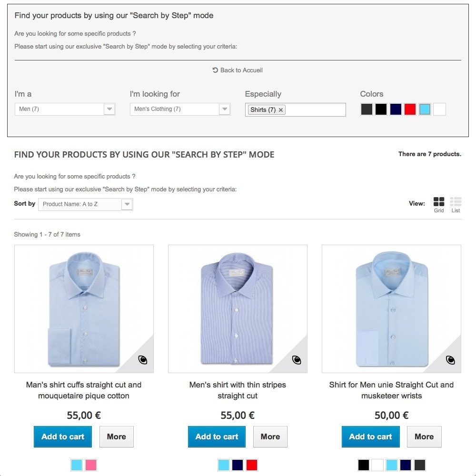
Task: Select the white color filter swatch
Action: [x=440, y=109]
